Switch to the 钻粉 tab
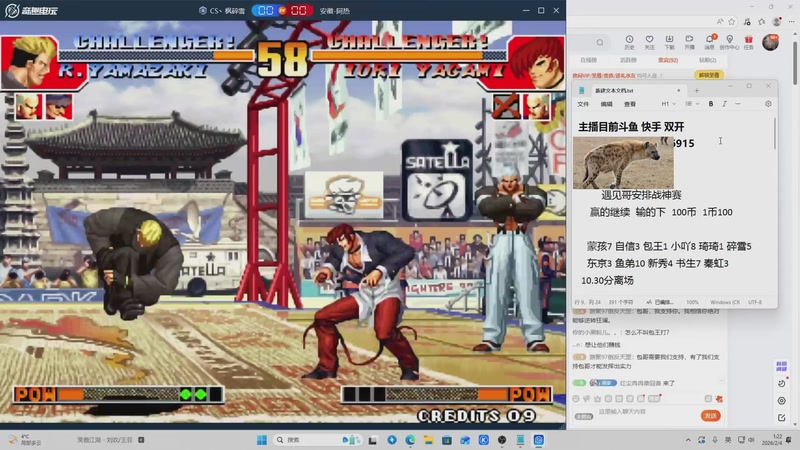 707,60
